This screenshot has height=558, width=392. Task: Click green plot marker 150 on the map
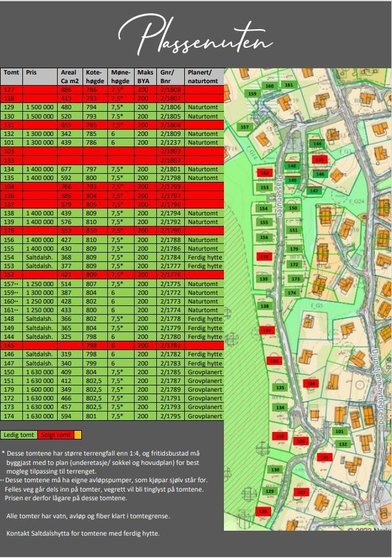tap(293, 208)
